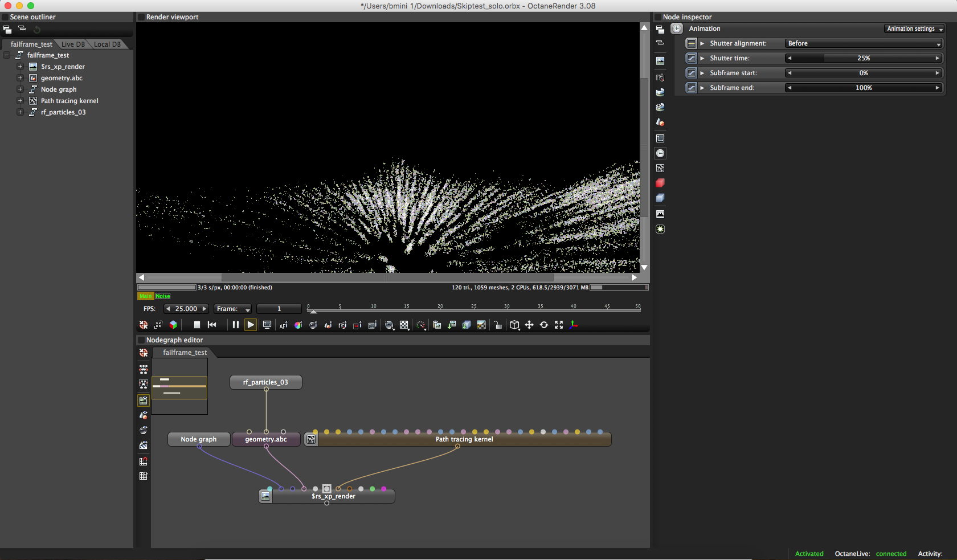Select the white balance picker color wheel icon
Screen dimensions: 957x560
(x=298, y=325)
